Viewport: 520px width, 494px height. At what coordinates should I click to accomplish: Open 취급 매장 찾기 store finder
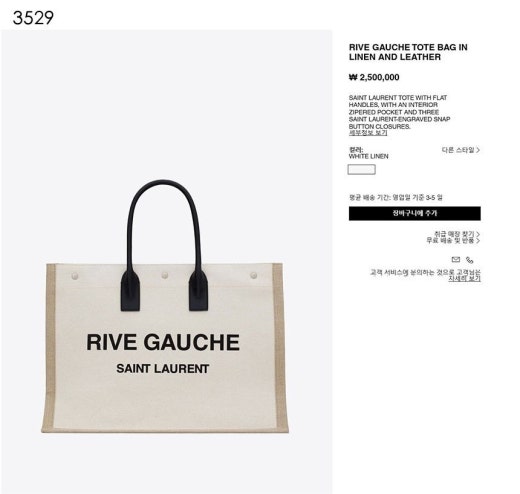(x=456, y=234)
